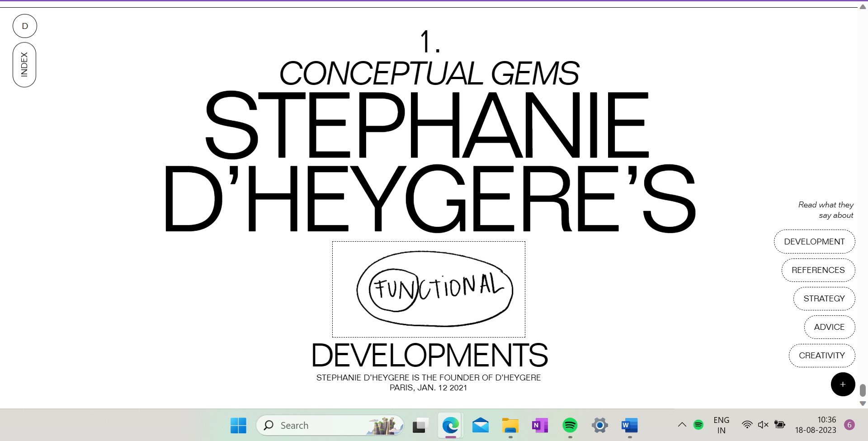Open the ADVICE topic pill

click(829, 327)
